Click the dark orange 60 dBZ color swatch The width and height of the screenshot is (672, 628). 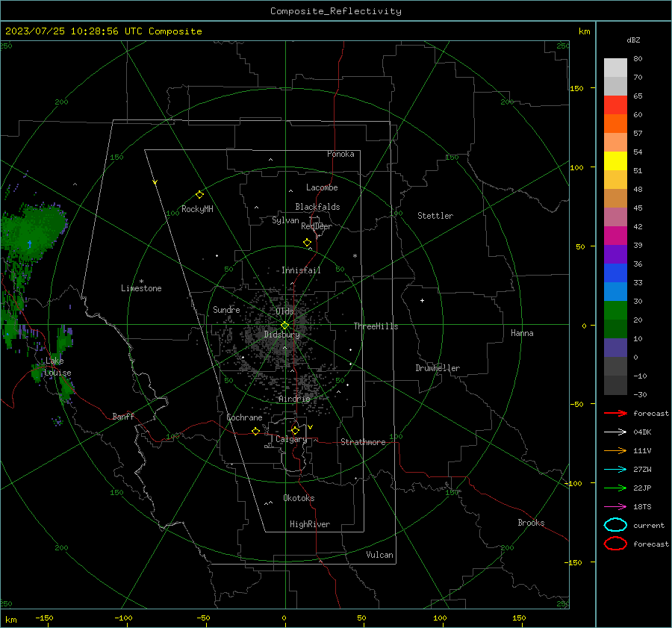click(615, 123)
